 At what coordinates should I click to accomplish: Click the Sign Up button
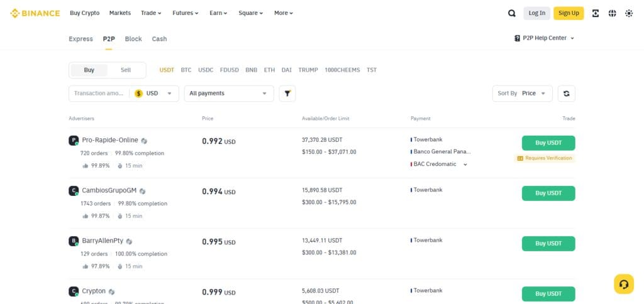pos(569,13)
